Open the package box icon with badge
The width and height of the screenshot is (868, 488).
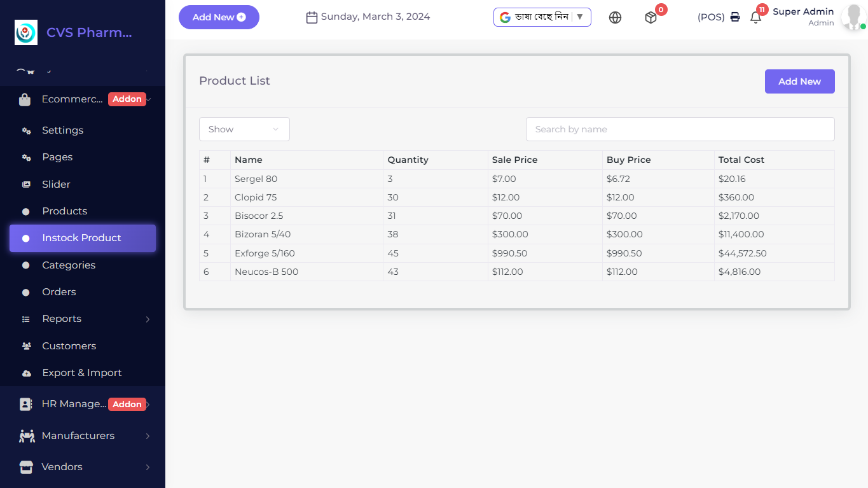click(x=651, y=18)
